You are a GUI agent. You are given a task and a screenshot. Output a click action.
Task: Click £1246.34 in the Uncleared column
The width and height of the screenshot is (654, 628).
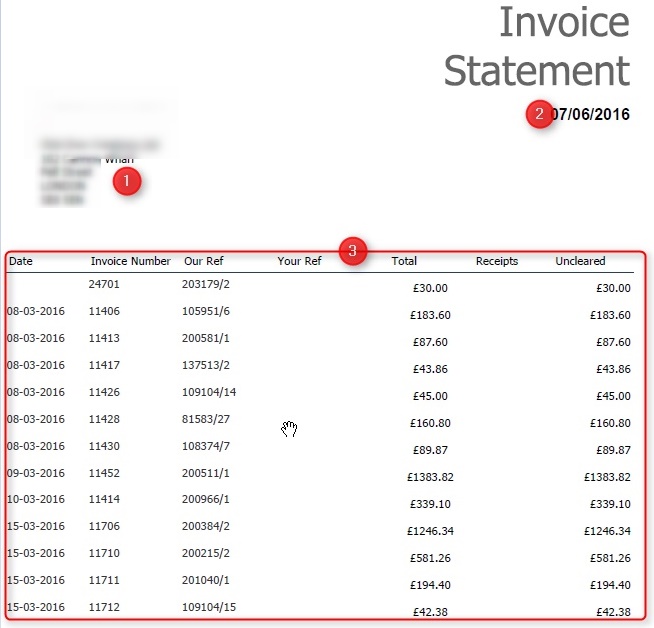pos(606,531)
